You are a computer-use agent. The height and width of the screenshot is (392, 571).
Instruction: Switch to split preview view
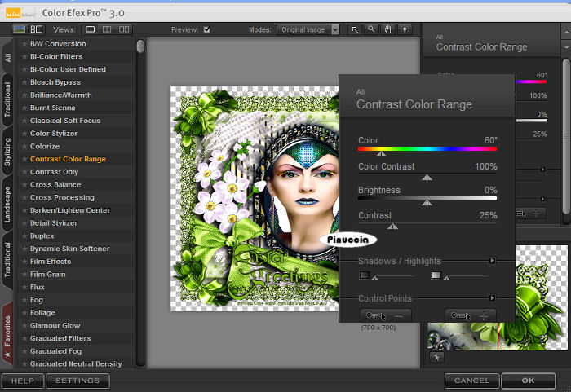coord(107,29)
